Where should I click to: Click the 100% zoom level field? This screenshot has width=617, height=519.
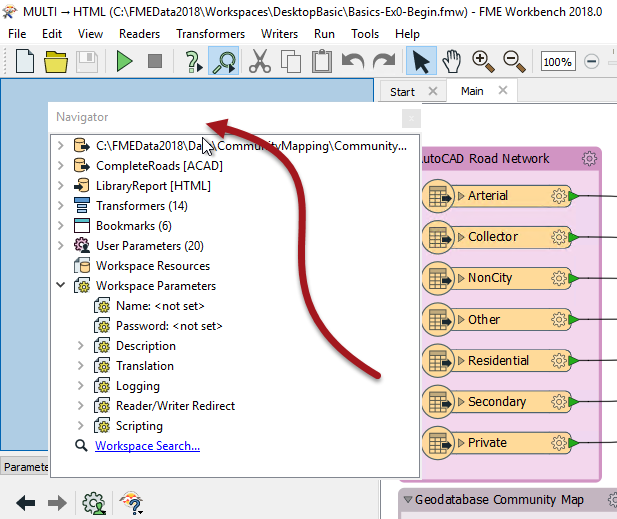(558, 61)
